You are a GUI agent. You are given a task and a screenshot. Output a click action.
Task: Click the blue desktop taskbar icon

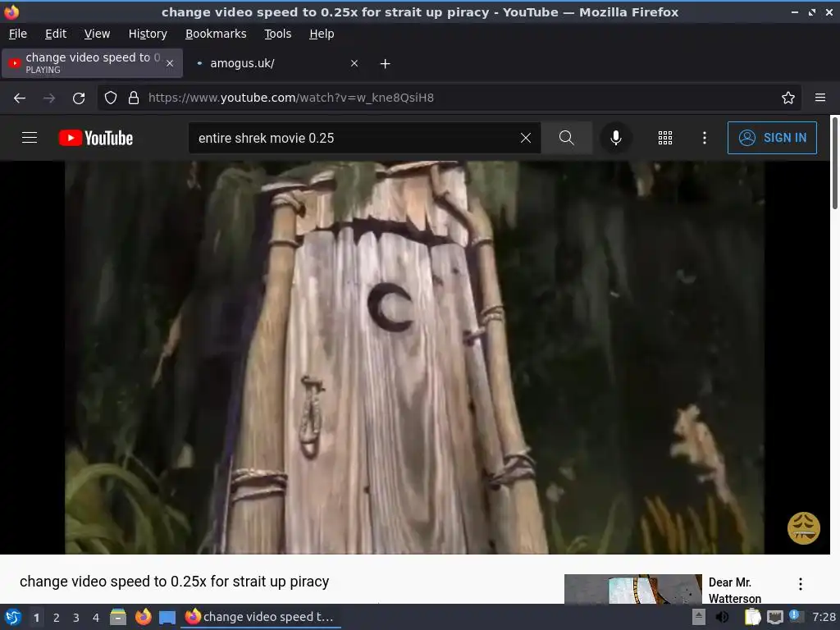tap(167, 618)
